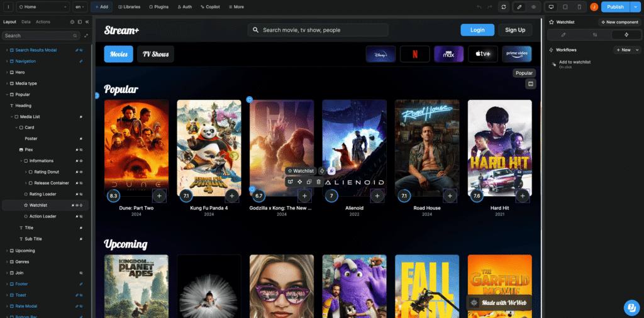This screenshot has width=644, height=318.
Task: Collapse left panel with double chevron
Action: [87, 22]
